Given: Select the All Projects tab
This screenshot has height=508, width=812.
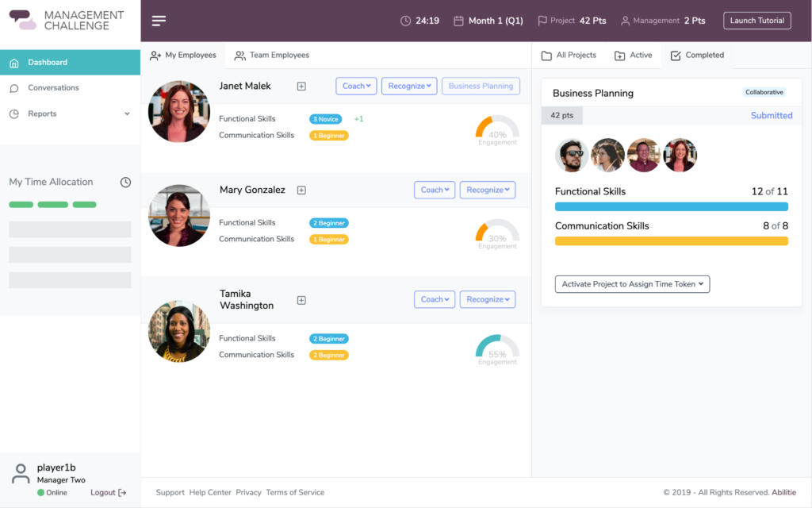Looking at the screenshot, I should click(x=569, y=56).
